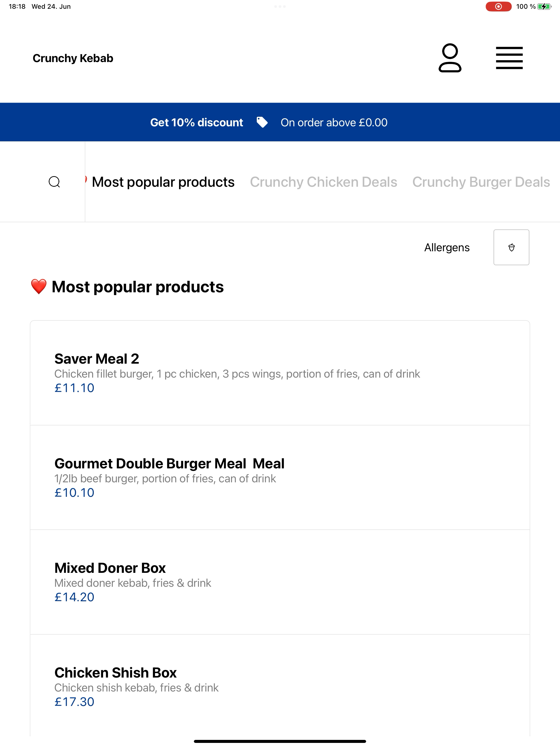Screen dimensions: 560x747
Task: Select Most popular products tab
Action: [163, 182]
